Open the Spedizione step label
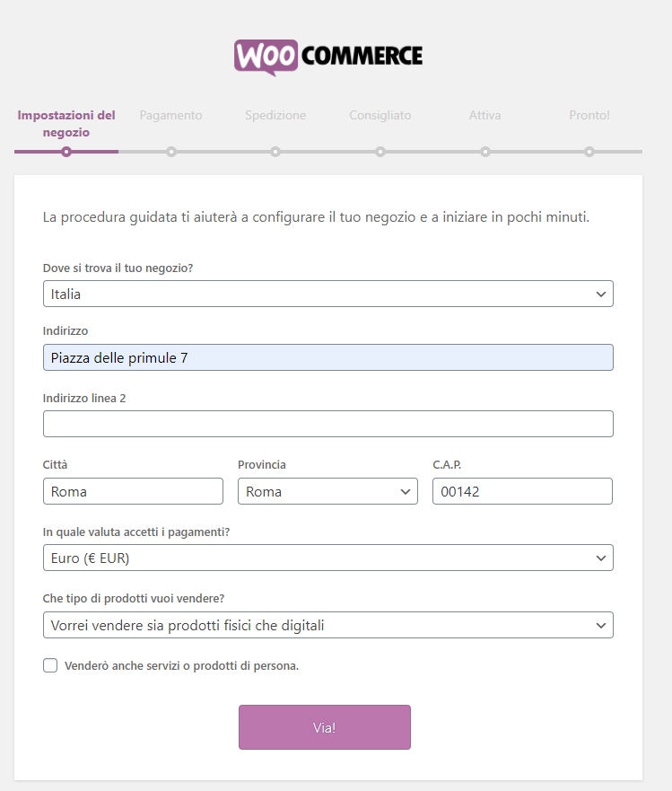 (275, 115)
